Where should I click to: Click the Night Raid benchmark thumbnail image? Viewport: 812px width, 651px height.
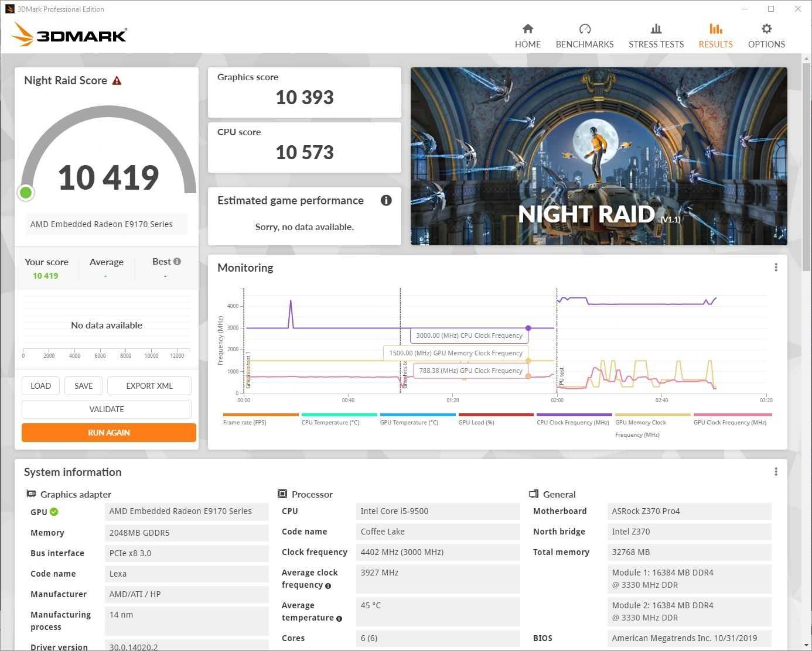coord(599,156)
